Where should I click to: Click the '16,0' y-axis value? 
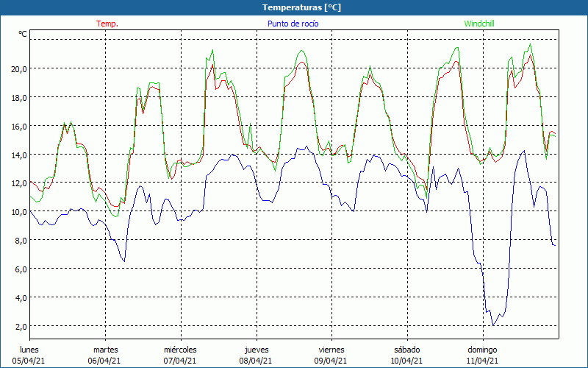[x=19, y=126]
